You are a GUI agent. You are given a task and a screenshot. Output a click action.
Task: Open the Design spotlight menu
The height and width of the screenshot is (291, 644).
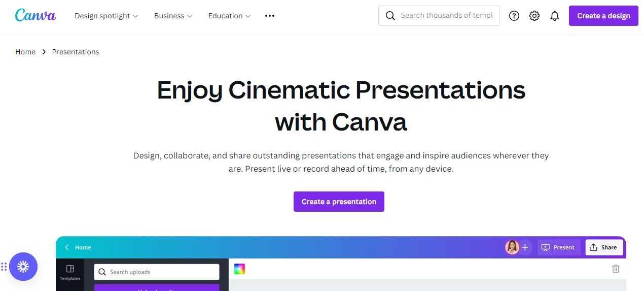click(106, 16)
